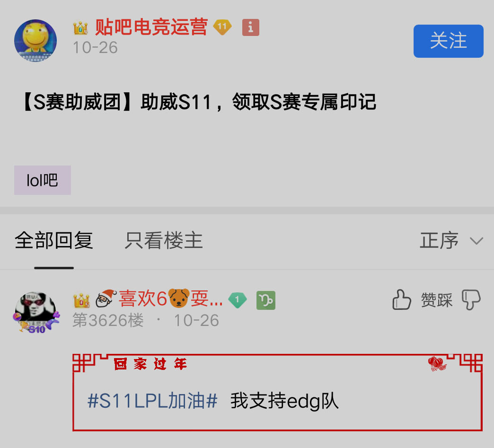Tap the green level 1 diamond badge
494x448 pixels.
(x=238, y=300)
